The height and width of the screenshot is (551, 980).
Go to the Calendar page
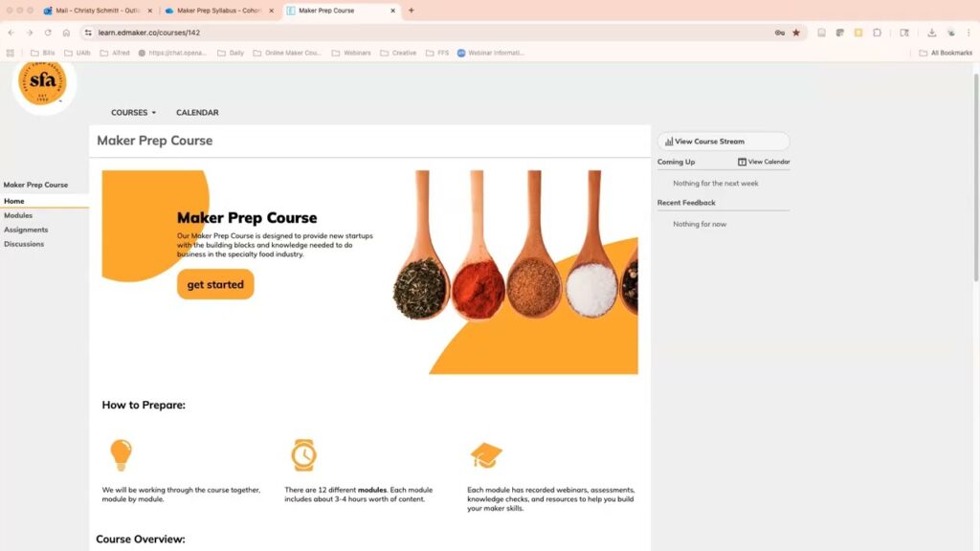[x=197, y=113]
